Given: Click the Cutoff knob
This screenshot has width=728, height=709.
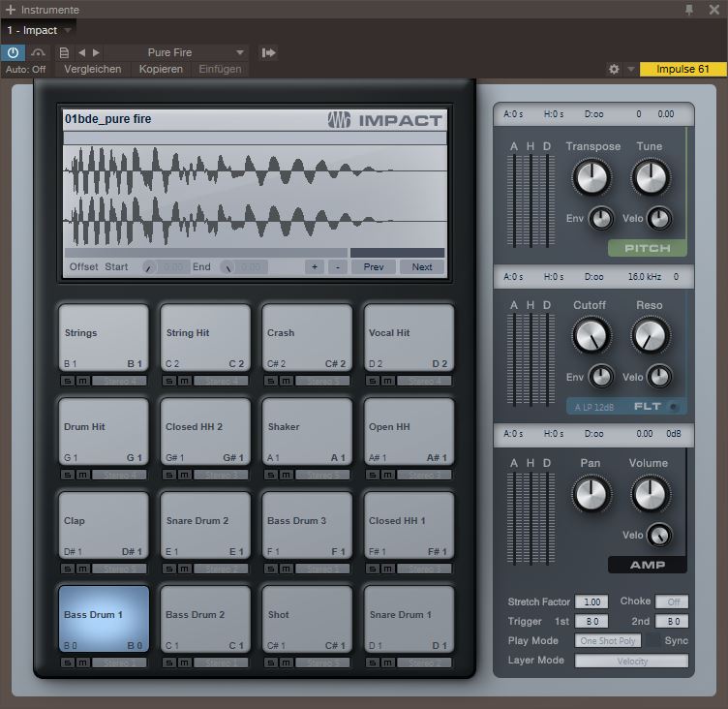Looking at the screenshot, I should [x=591, y=336].
